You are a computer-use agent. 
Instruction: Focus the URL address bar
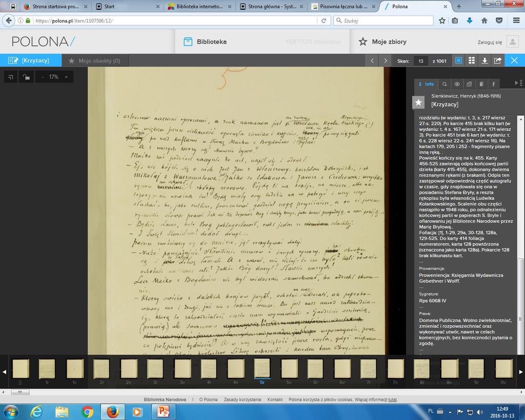(x=175, y=21)
